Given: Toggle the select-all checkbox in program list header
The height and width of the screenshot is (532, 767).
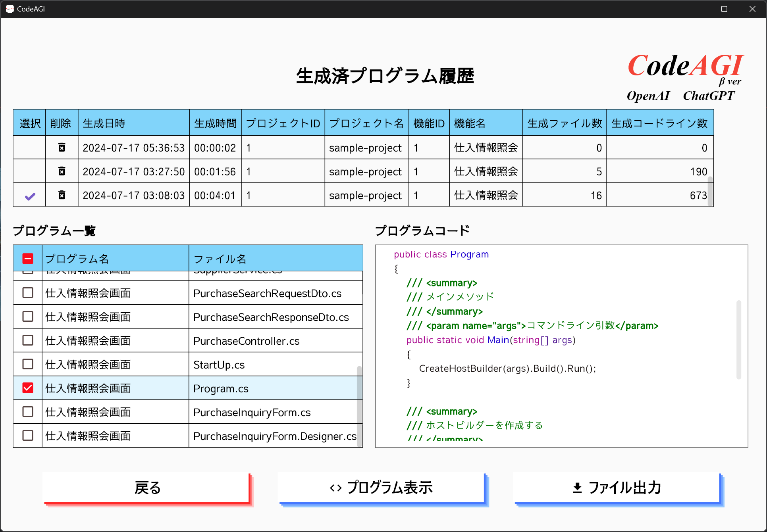Looking at the screenshot, I should (28, 259).
